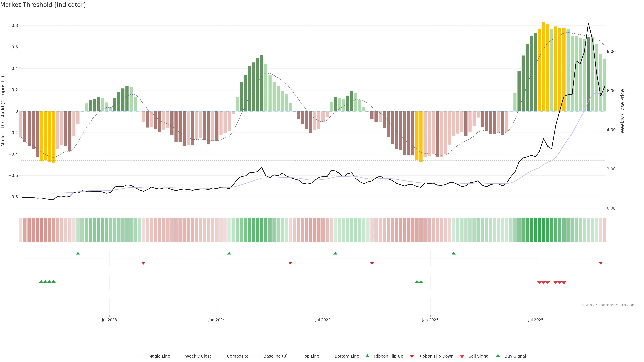Click the Market Threshold [Indicator] title
Screen dimensions: 644x362
[43, 5]
